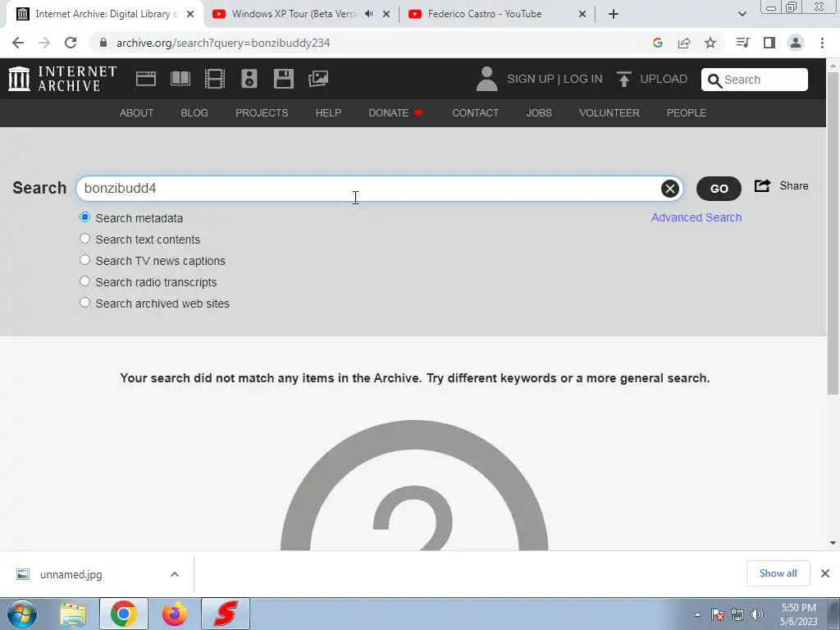840x630 pixels.
Task: Open the Texts (book) icon
Action: click(x=180, y=79)
